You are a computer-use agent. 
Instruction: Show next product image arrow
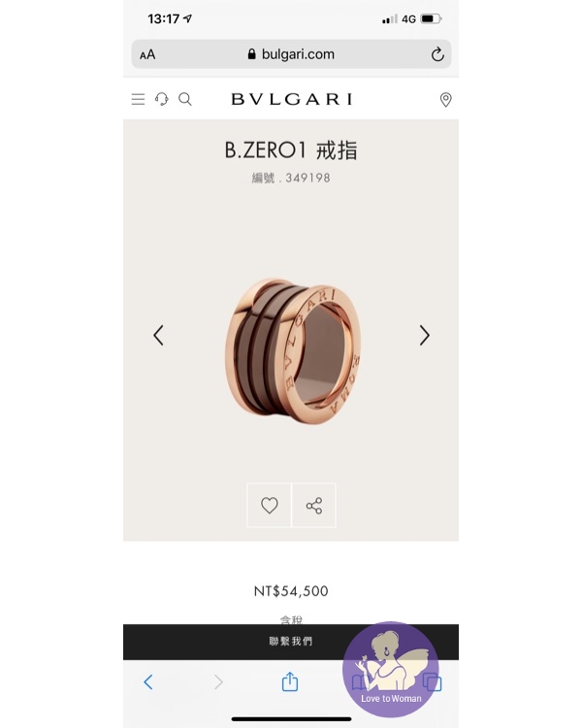tap(424, 335)
